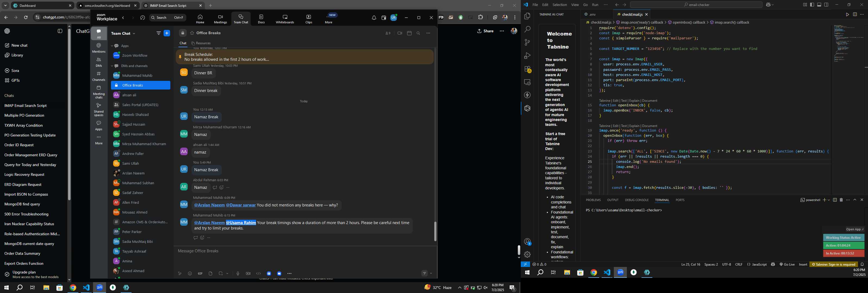Open text formatting pen icon
This screenshot has height=293, width=868.
coord(180,273)
